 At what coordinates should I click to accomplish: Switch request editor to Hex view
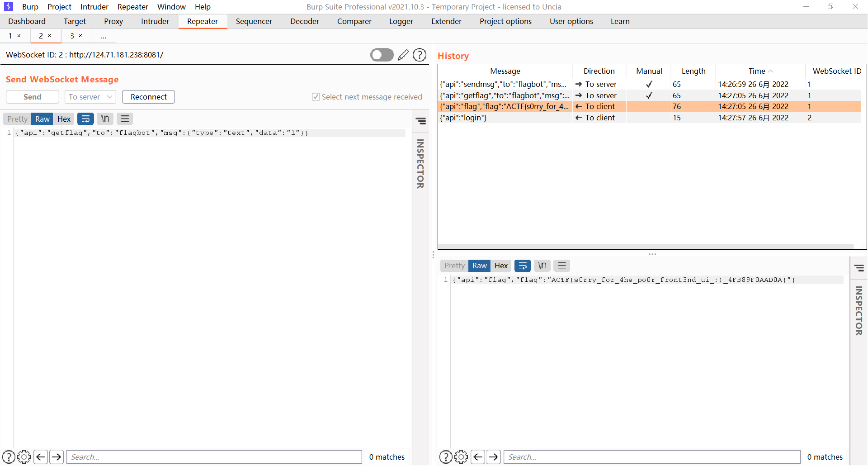click(64, 119)
